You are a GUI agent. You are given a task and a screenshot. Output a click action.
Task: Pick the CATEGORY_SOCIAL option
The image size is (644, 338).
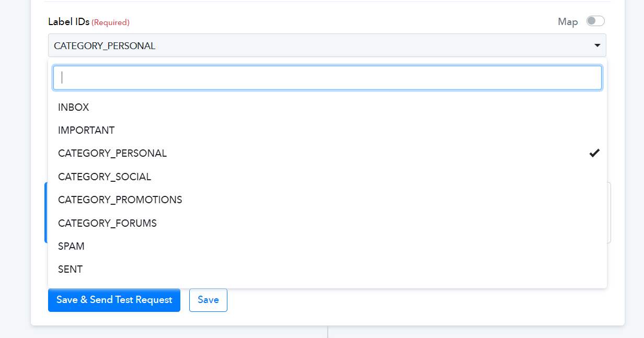(x=327, y=177)
